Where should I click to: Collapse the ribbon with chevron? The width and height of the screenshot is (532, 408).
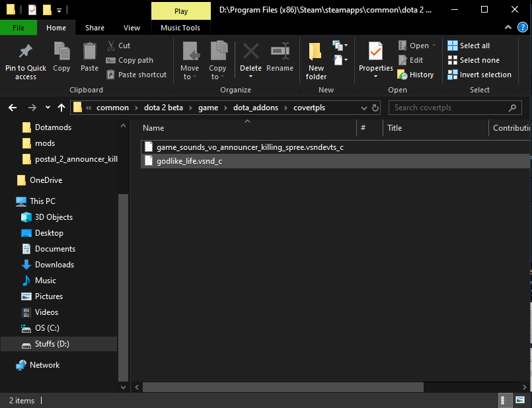point(508,28)
